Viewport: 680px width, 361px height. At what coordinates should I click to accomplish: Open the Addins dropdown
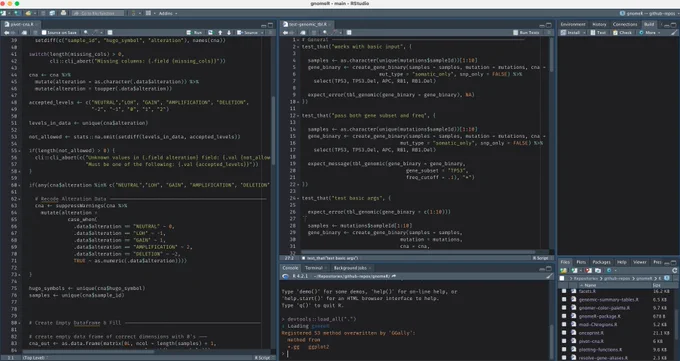pos(168,13)
